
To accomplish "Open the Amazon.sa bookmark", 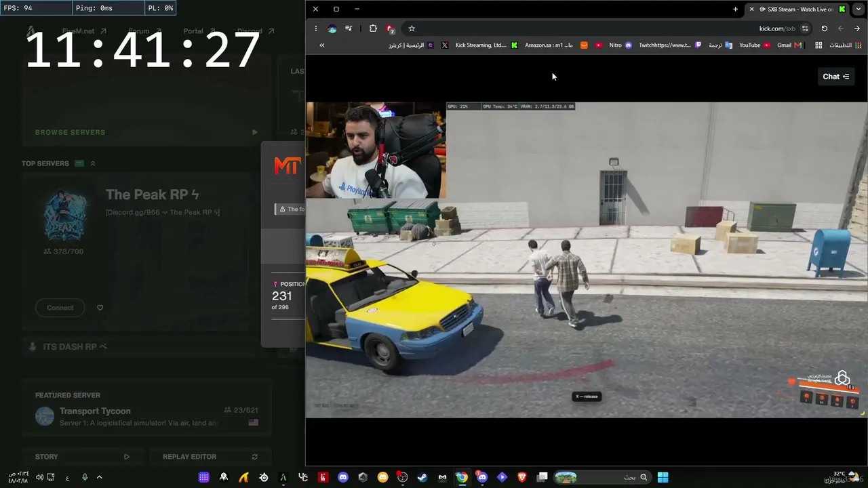I will (x=556, y=45).
